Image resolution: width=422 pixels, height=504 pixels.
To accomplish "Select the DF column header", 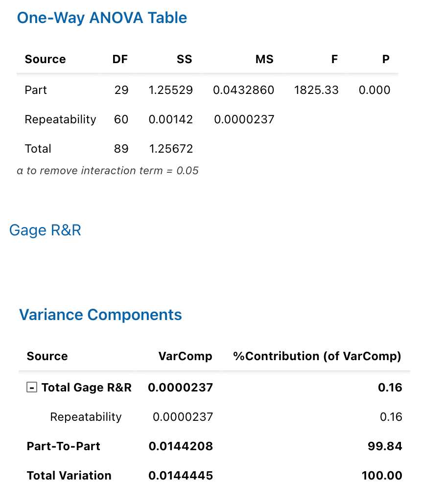I will click(x=120, y=59).
